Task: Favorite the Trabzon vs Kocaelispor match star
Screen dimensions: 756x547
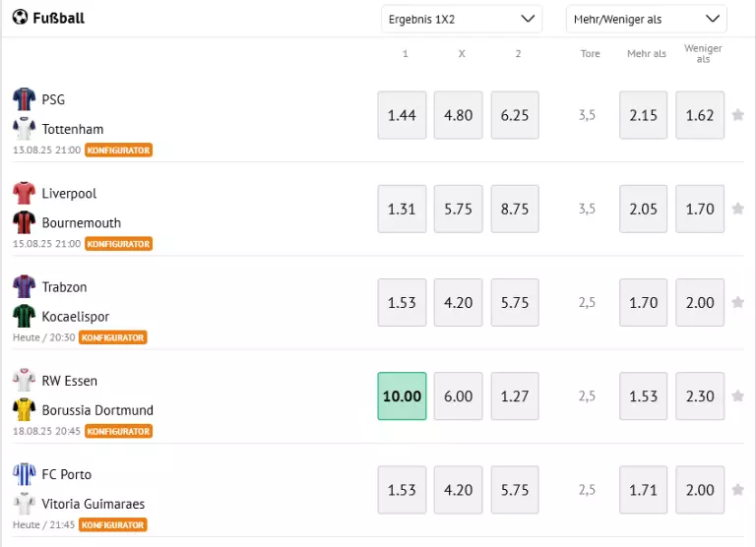Action: 737,302
